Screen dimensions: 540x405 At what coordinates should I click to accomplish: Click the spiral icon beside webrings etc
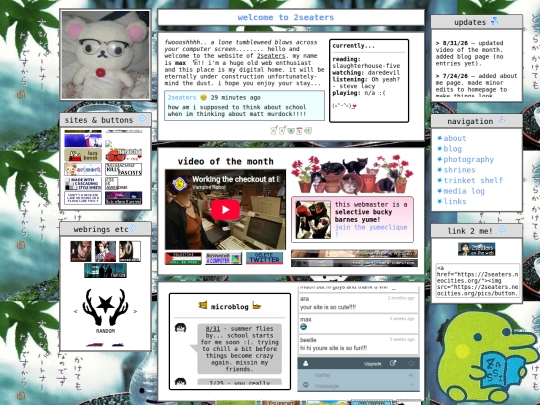[133, 228]
